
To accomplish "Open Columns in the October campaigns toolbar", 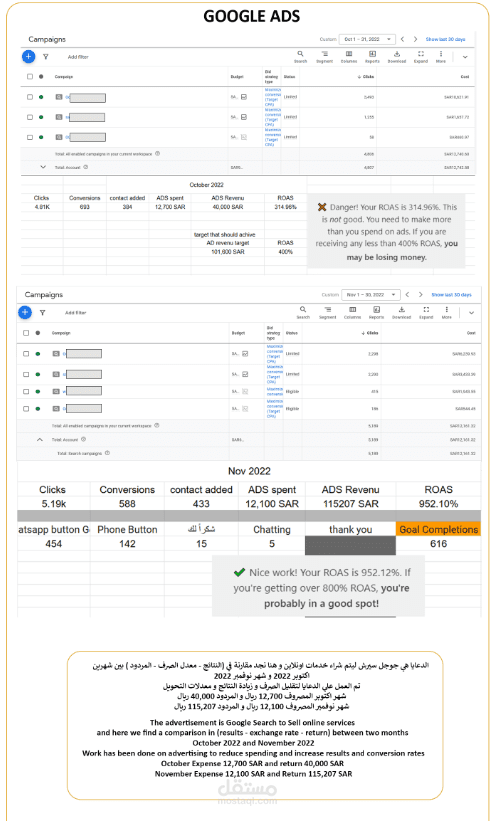I will (349, 57).
